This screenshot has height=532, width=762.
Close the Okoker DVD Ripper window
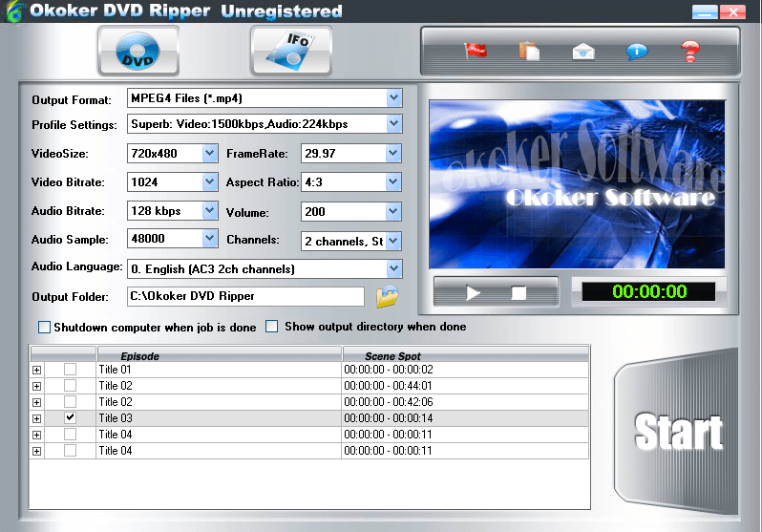point(732,11)
